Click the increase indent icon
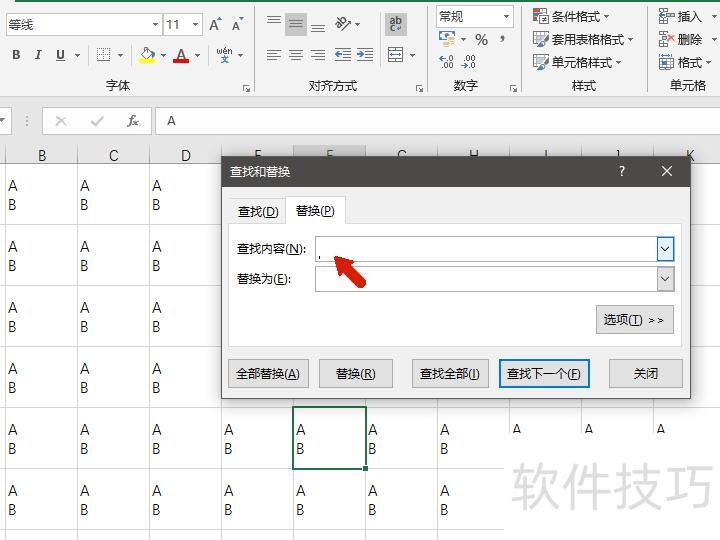This screenshot has height=540, width=720. pos(365,55)
